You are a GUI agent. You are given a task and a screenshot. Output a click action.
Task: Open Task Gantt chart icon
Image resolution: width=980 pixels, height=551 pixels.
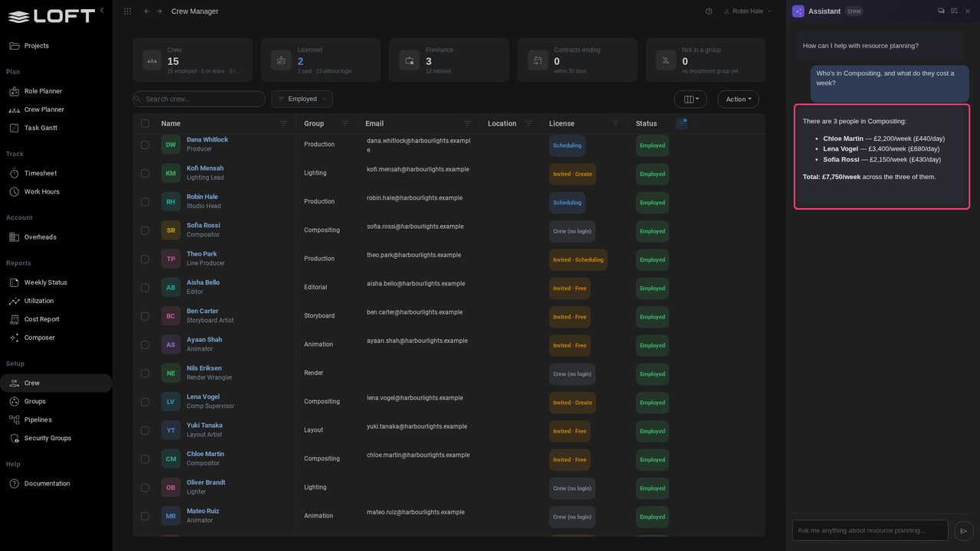(15, 128)
